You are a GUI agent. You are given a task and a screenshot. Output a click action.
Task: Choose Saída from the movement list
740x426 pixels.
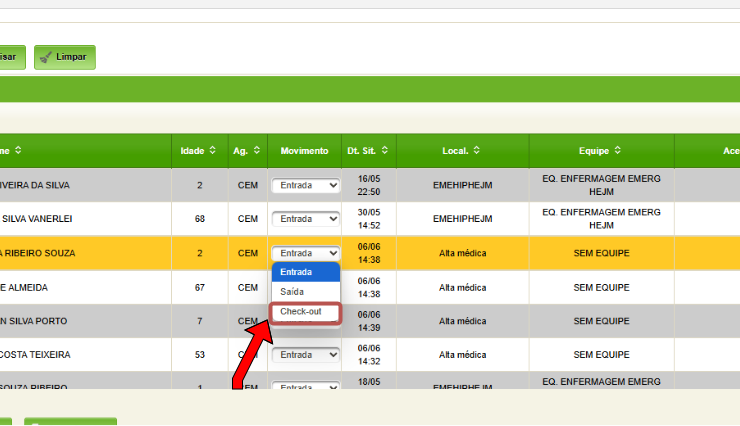(305, 292)
